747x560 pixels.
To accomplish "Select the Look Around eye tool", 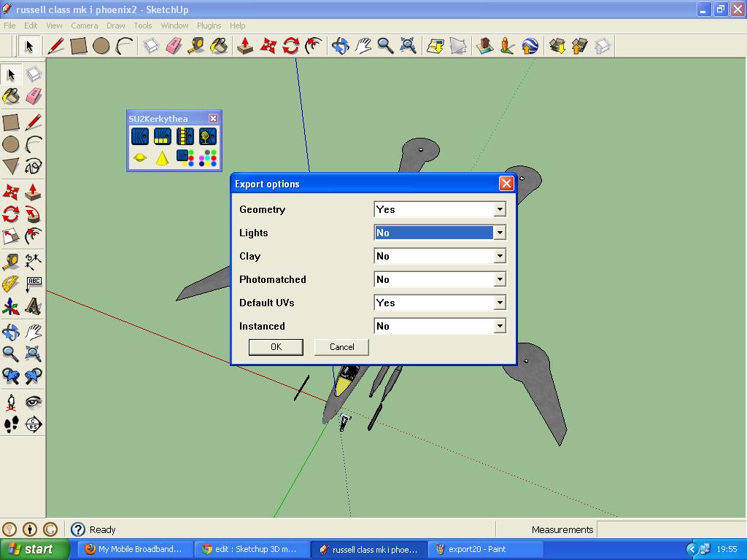I will coord(34,402).
